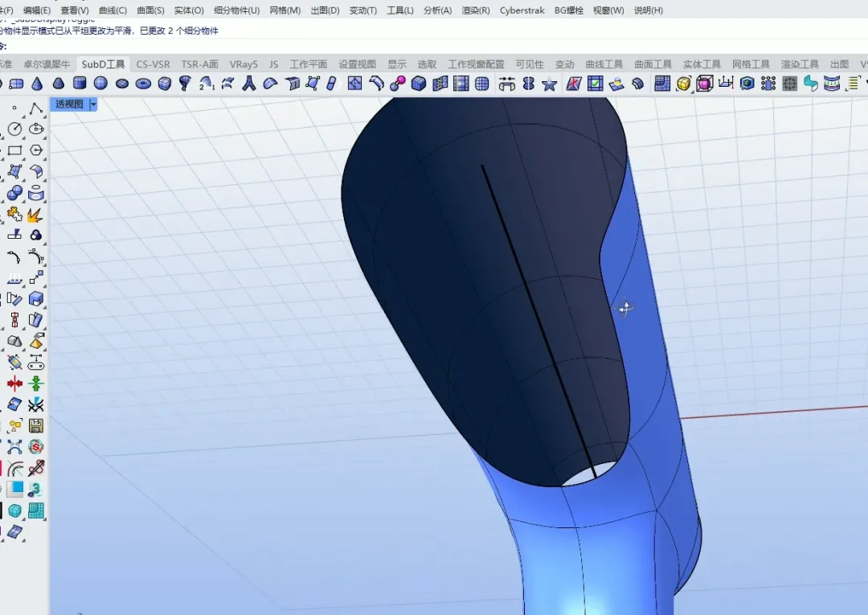Open the 网格(M) menu
Viewport: 868px width, 615px height.
point(285,10)
